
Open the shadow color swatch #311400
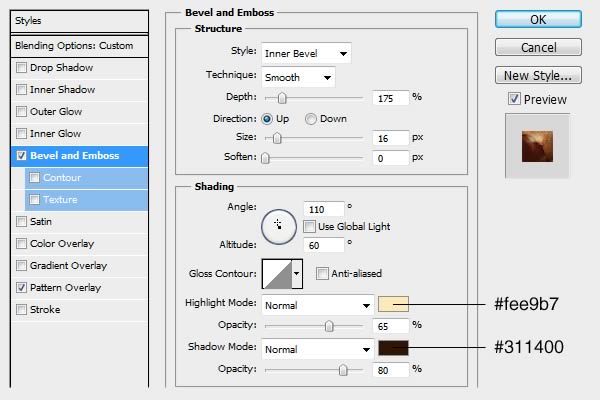click(x=393, y=348)
